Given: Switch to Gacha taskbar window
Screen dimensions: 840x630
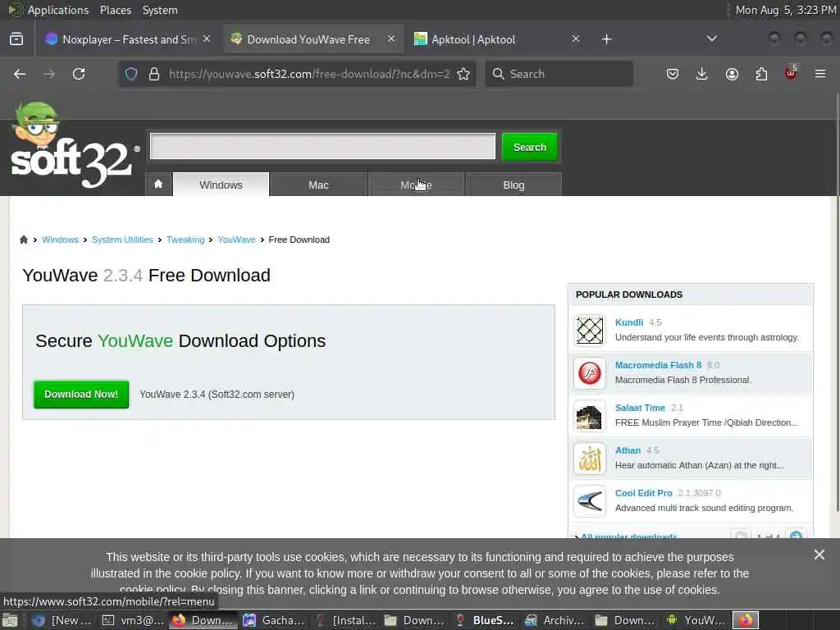Looking at the screenshot, I should click(274, 620).
